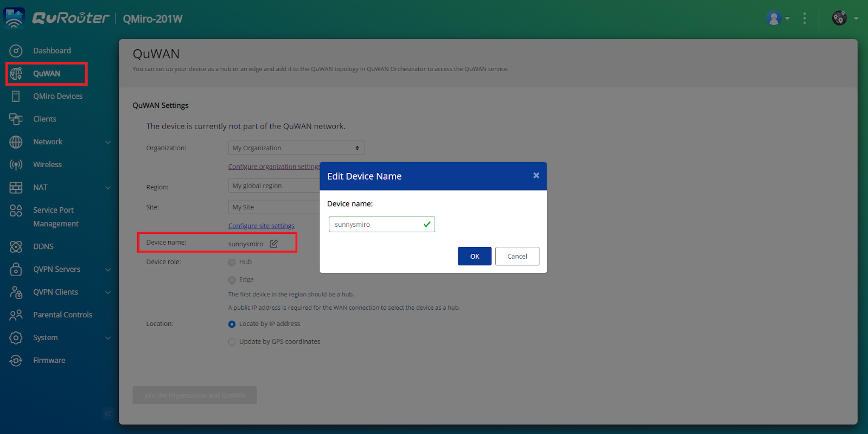Expand the QVPN Servers submenu chevron
Viewport: 868px width, 434px height.
108,270
